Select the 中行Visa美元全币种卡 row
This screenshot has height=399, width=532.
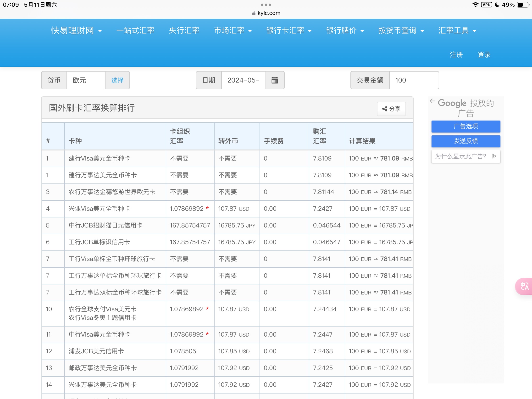coord(227,335)
